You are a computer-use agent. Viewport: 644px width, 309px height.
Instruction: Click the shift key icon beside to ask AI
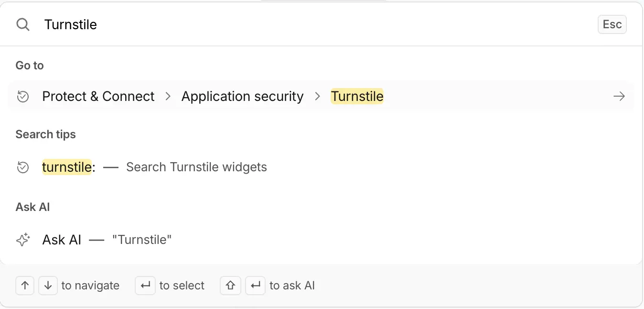tap(230, 286)
